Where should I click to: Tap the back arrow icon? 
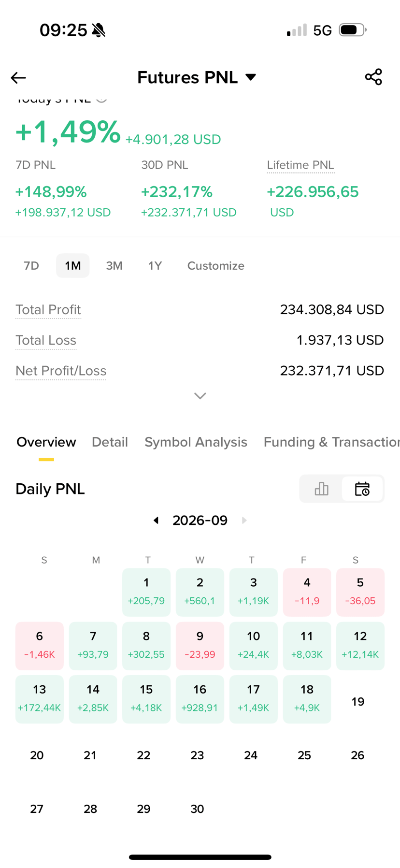pos(18,77)
